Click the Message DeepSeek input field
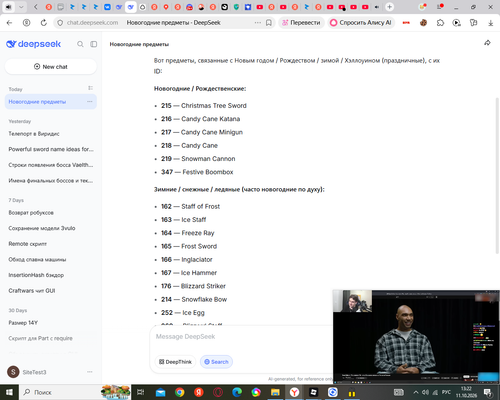 (242, 337)
